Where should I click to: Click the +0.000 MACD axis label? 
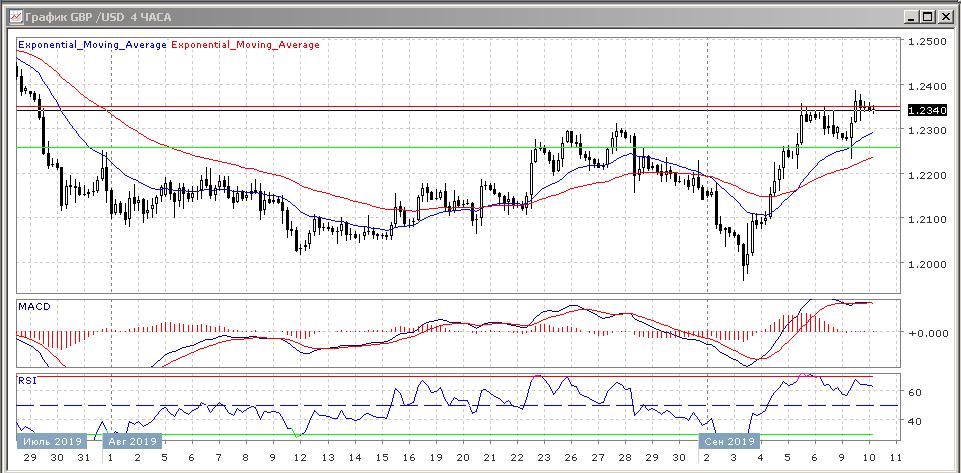pyautogui.click(x=926, y=333)
